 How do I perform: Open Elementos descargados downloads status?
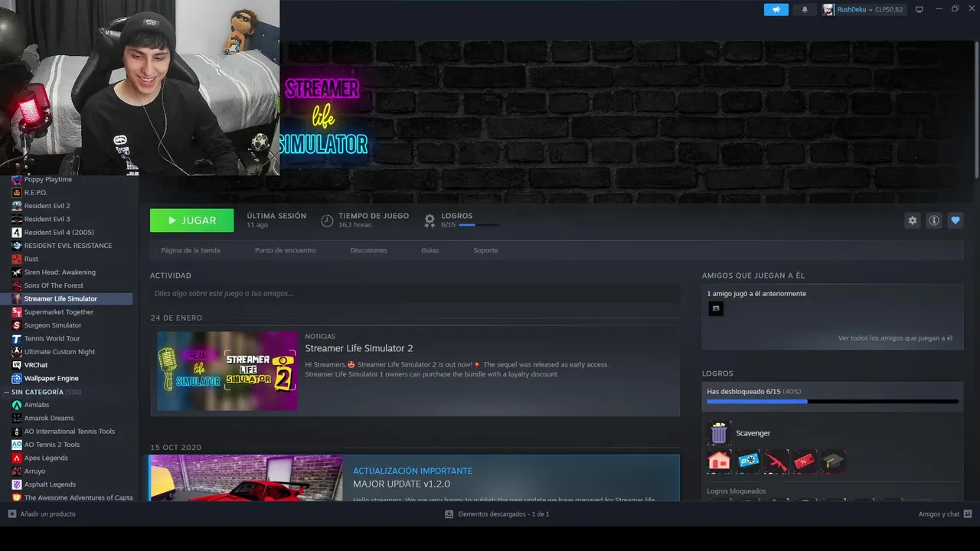pos(497,514)
